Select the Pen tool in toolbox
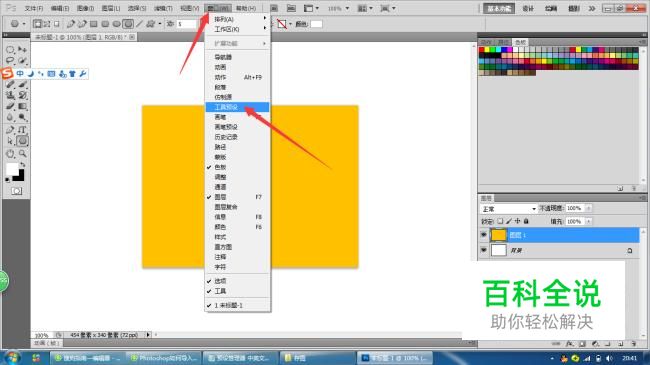The image size is (650, 365). point(10,130)
